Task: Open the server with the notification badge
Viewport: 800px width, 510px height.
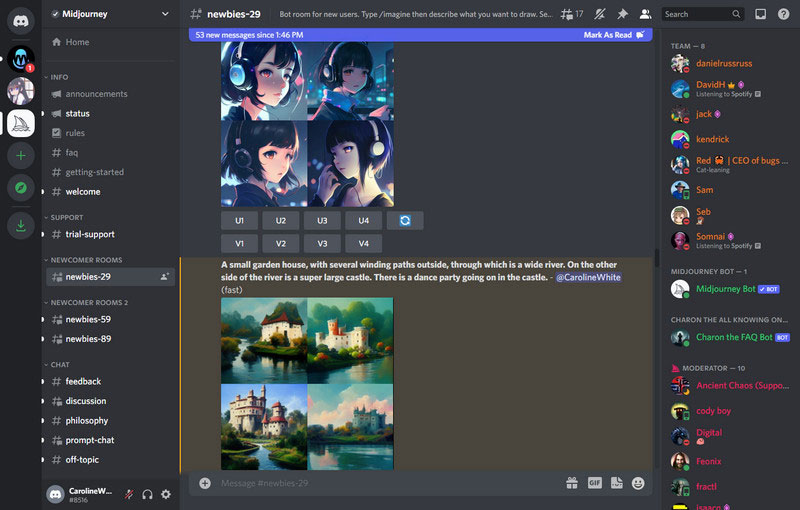Action: 21,59
